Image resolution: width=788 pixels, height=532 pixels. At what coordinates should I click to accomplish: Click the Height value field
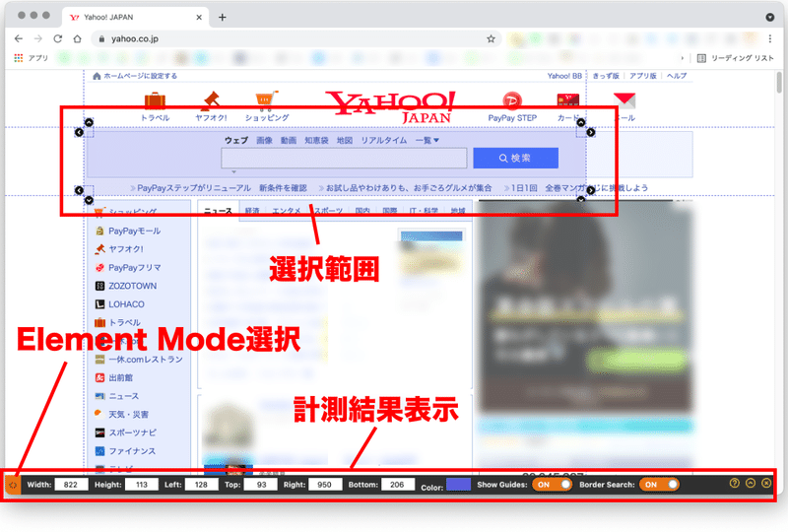142,485
